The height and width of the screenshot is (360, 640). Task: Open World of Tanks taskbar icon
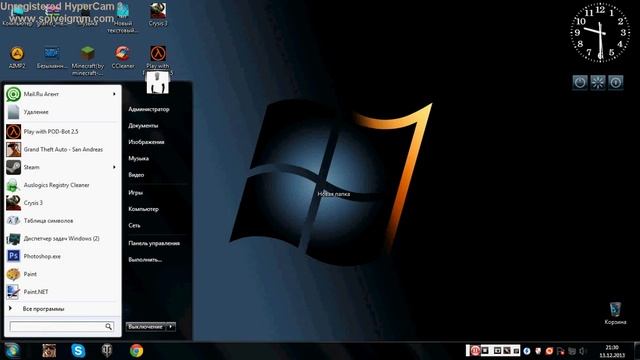[x=107, y=351]
